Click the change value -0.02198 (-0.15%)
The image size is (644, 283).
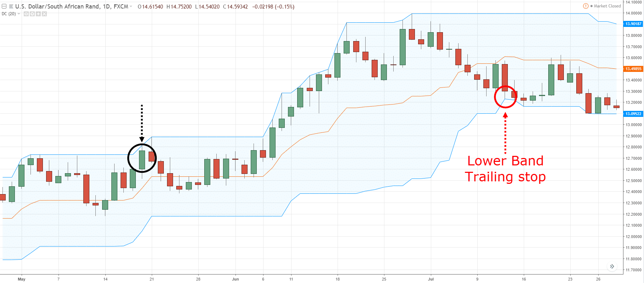pyautogui.click(x=273, y=7)
